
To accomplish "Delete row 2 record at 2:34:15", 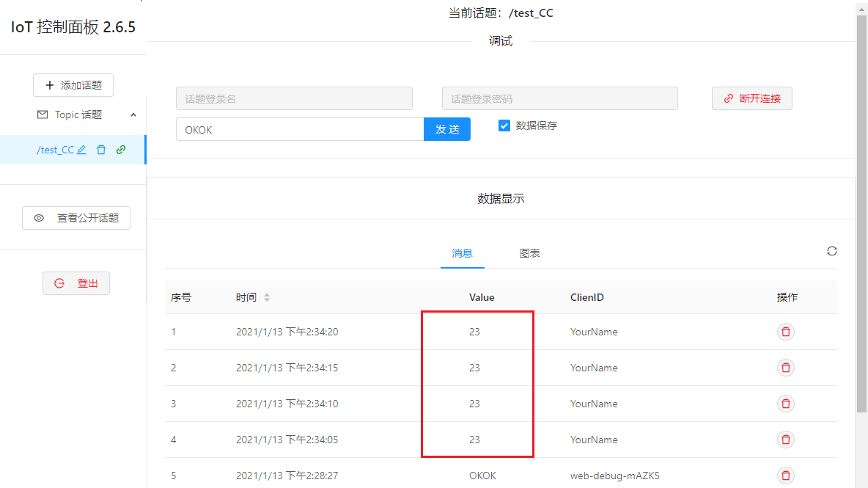I will 785,368.
